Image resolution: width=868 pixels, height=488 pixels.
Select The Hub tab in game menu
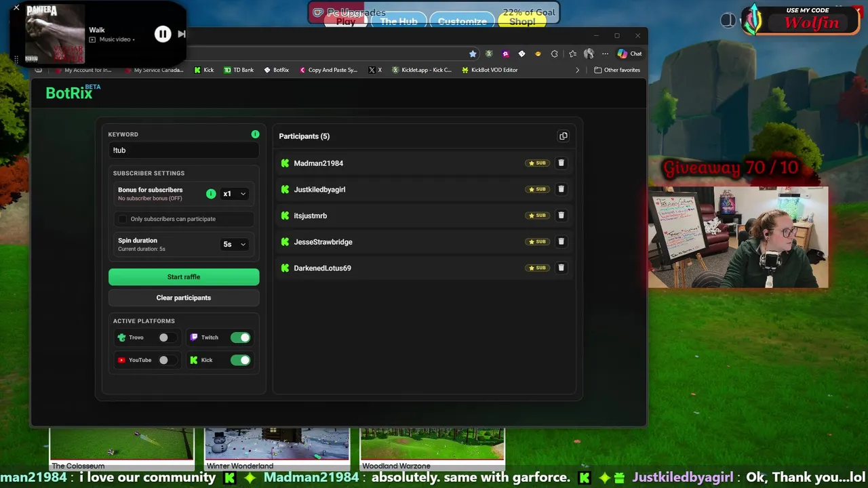(399, 22)
